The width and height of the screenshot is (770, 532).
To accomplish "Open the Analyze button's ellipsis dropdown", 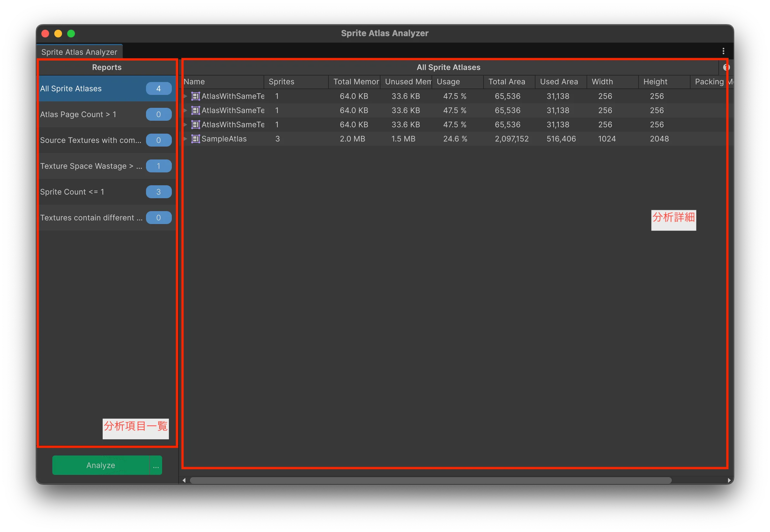I will (x=156, y=465).
